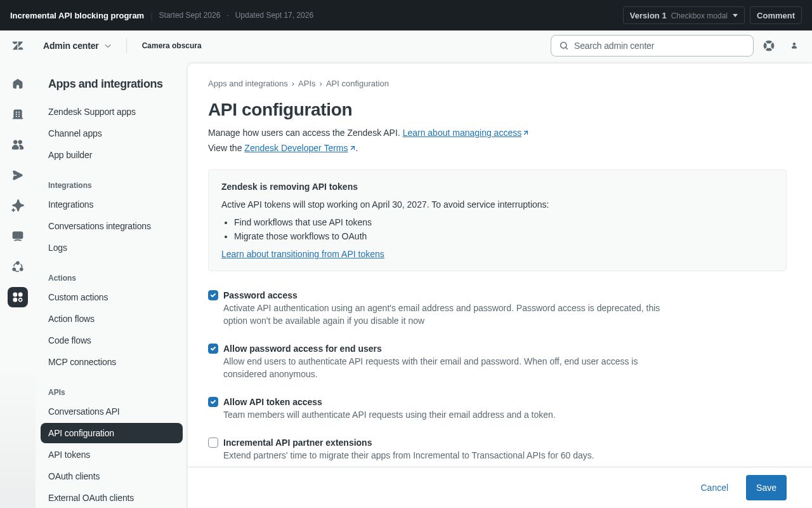Open the help lifebuoy icon
Viewport: 812px width, 508px height.
(769, 46)
